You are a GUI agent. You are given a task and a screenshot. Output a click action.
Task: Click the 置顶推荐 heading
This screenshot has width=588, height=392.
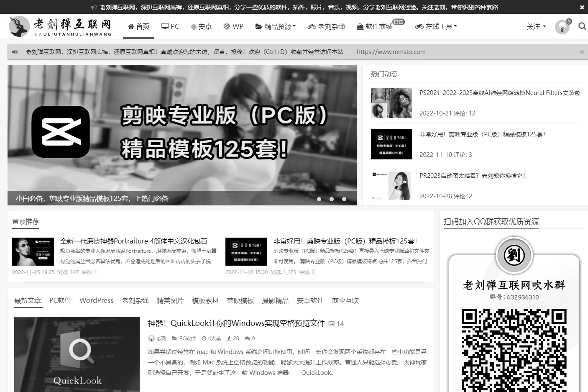tap(26, 221)
